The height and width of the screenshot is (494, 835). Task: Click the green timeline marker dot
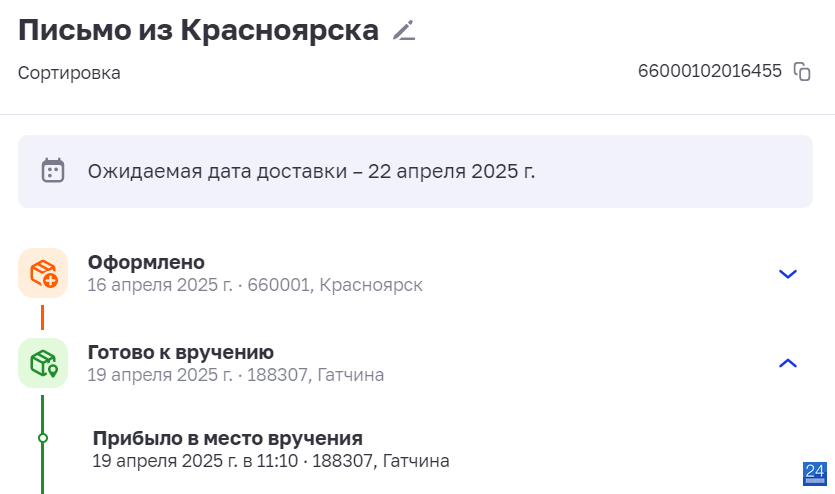coord(43,438)
